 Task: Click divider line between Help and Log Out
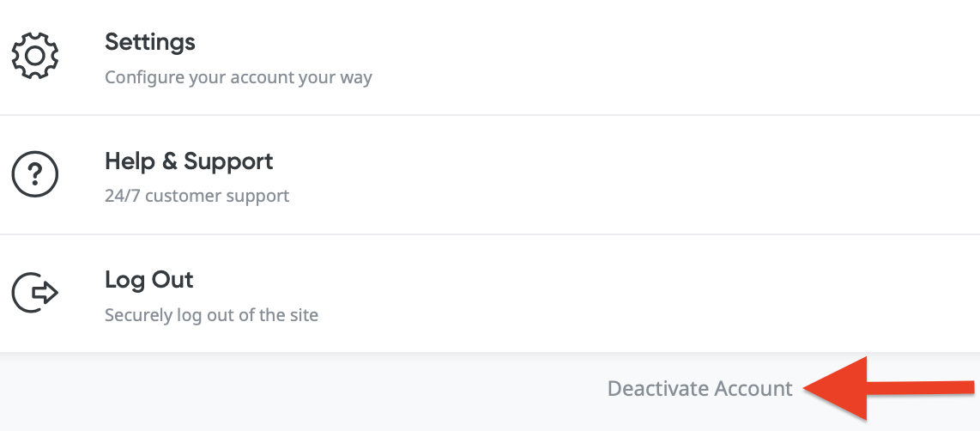489,234
